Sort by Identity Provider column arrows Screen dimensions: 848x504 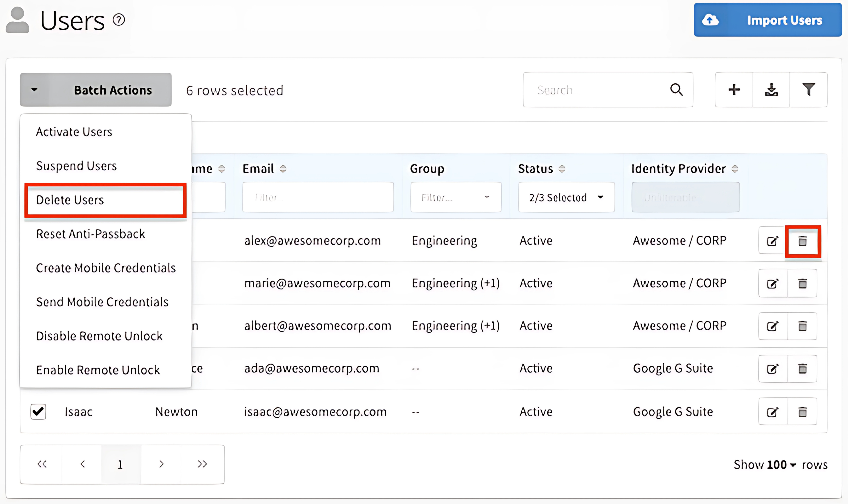pyautogui.click(x=735, y=168)
